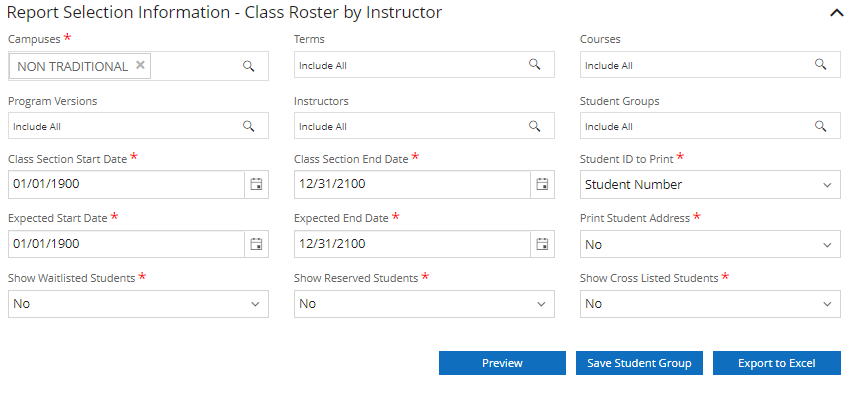
Task: Click the Campuses label text
Action: (34, 40)
